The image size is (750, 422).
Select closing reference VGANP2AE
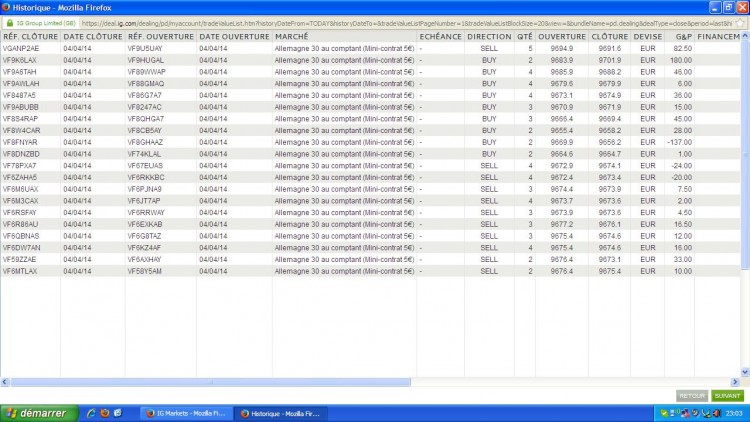click(x=21, y=48)
